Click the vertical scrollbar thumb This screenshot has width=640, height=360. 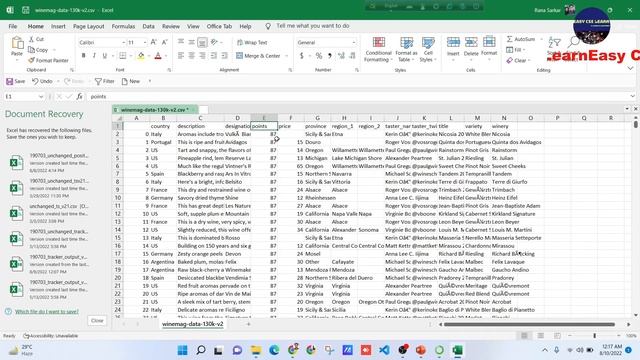(636, 124)
